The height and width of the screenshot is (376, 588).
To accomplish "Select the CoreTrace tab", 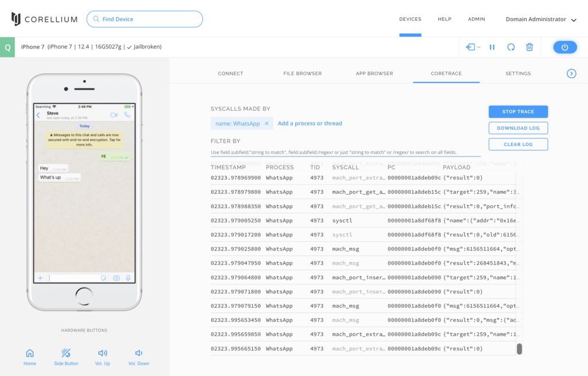I will pyautogui.click(x=446, y=74).
